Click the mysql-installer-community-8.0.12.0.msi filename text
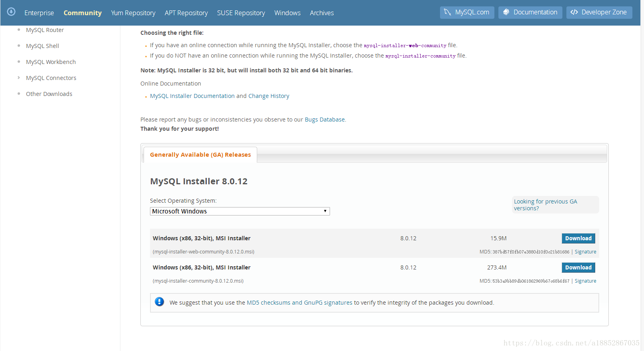The height and width of the screenshot is (351, 644). point(198,281)
